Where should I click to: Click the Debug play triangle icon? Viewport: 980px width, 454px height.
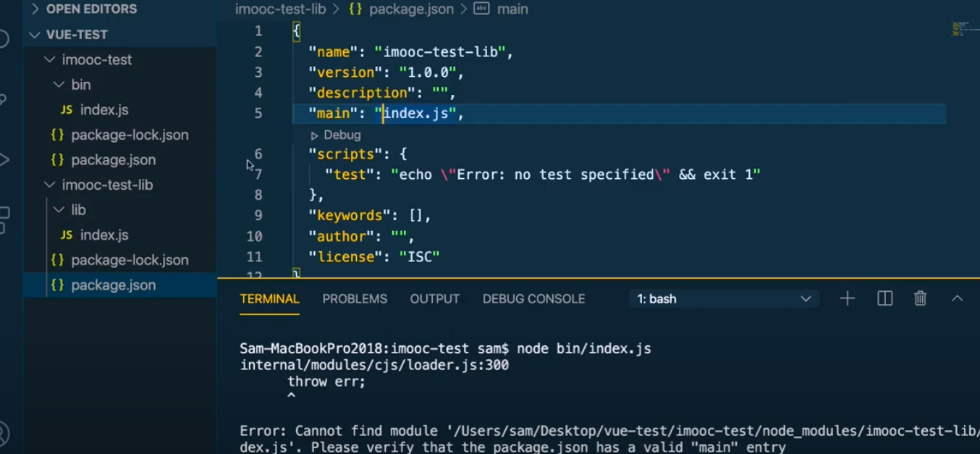(x=314, y=135)
